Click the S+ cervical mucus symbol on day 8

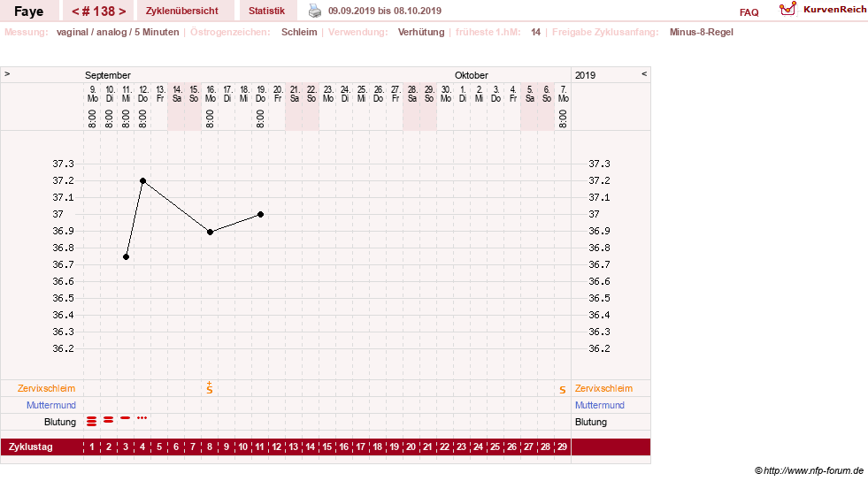pyautogui.click(x=209, y=387)
